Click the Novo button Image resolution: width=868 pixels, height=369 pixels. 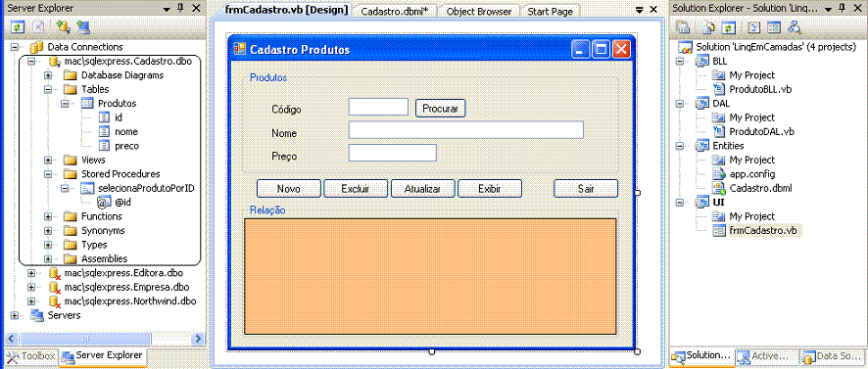click(x=288, y=189)
